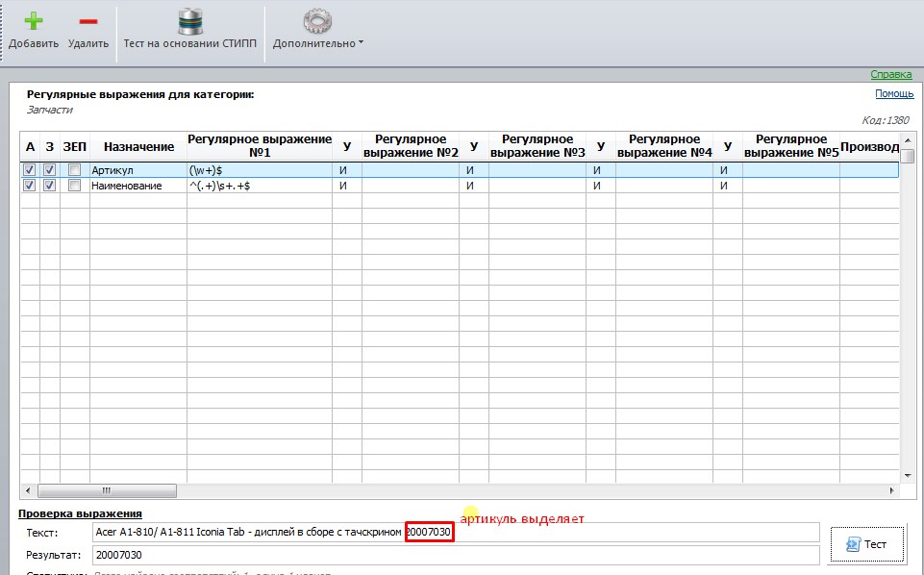Click the horizontal scrollbar right arrow
The width and height of the screenshot is (924, 575).
pyautogui.click(x=891, y=490)
